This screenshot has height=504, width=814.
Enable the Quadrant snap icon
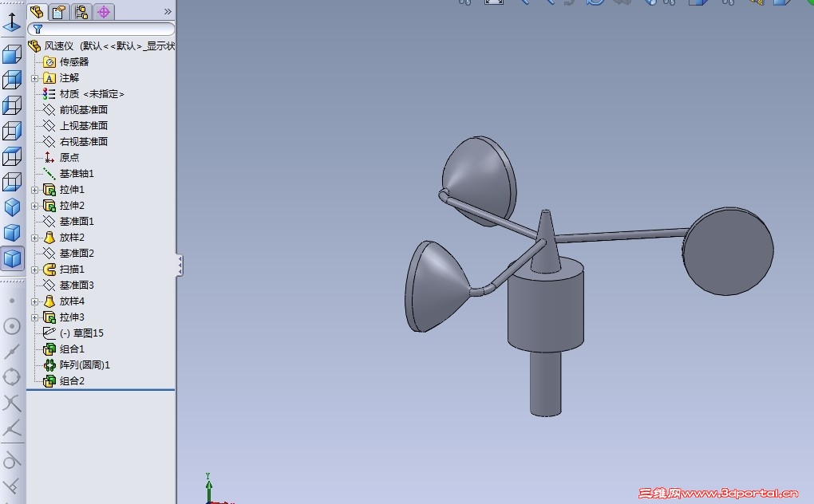12,377
